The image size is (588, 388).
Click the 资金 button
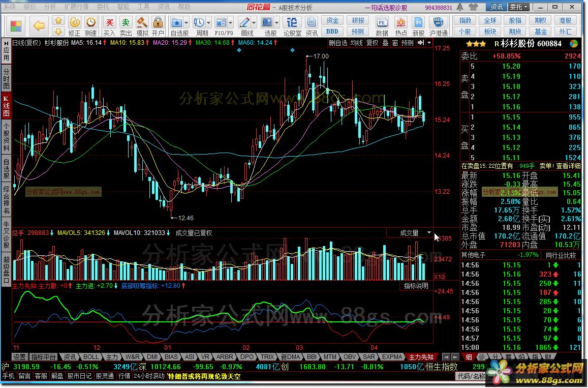tap(332, 21)
